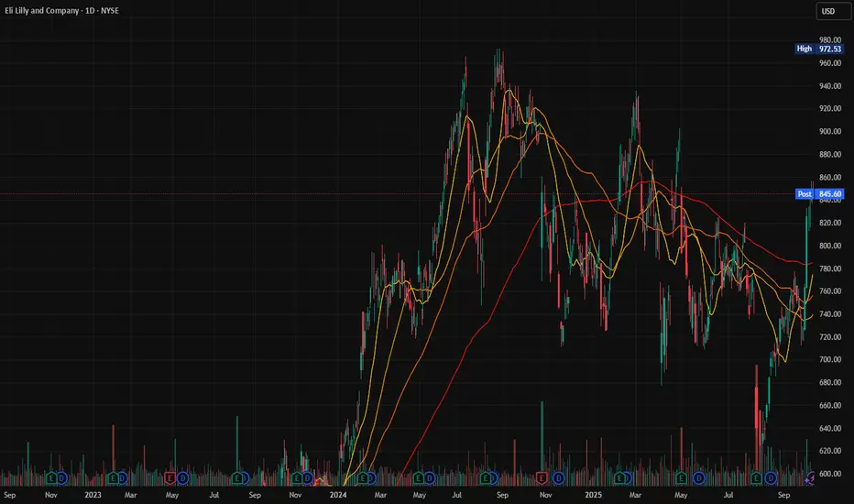Click the 2024 label on time axis

(338, 495)
